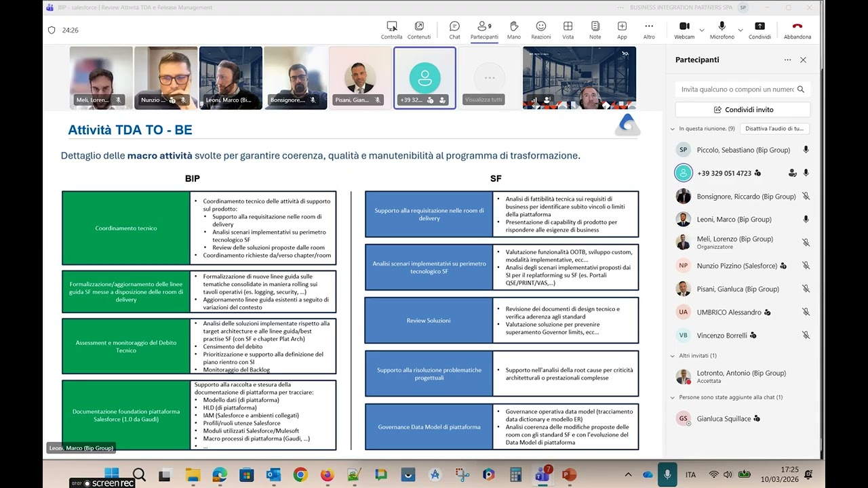The width and height of the screenshot is (868, 488).
Task: Open Calculator from taskbar
Action: click(515, 474)
